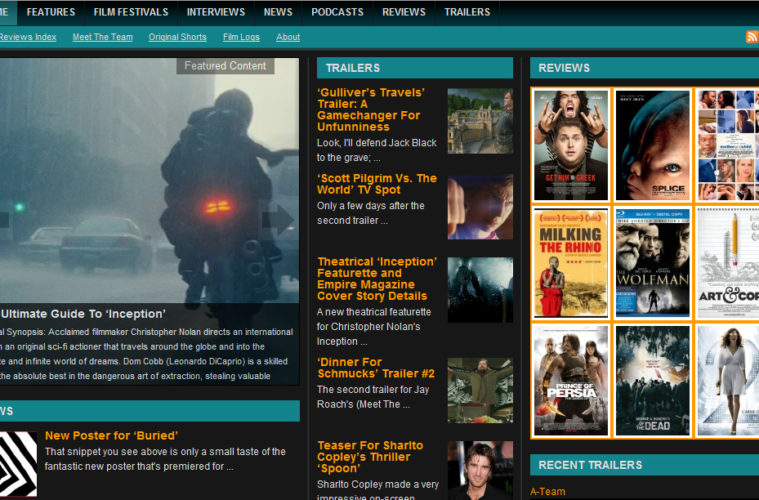Open the Splice review poster
This screenshot has height=500, width=759.
pyautogui.click(x=651, y=145)
